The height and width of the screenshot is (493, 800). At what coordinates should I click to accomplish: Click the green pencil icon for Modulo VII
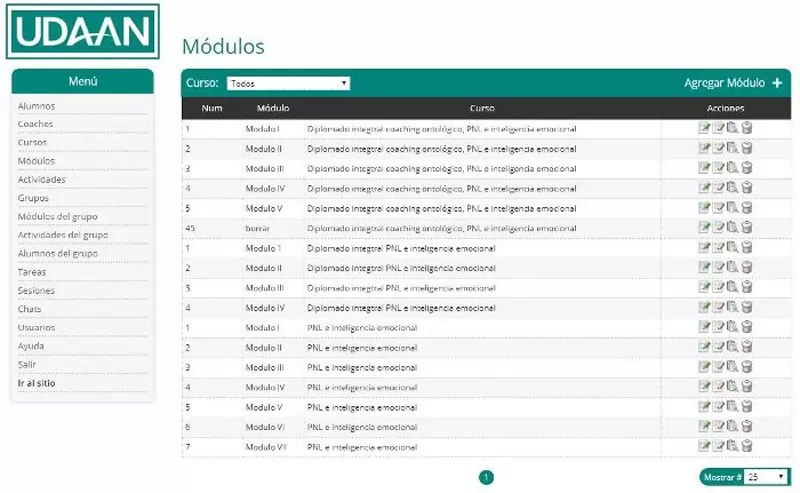coord(704,445)
